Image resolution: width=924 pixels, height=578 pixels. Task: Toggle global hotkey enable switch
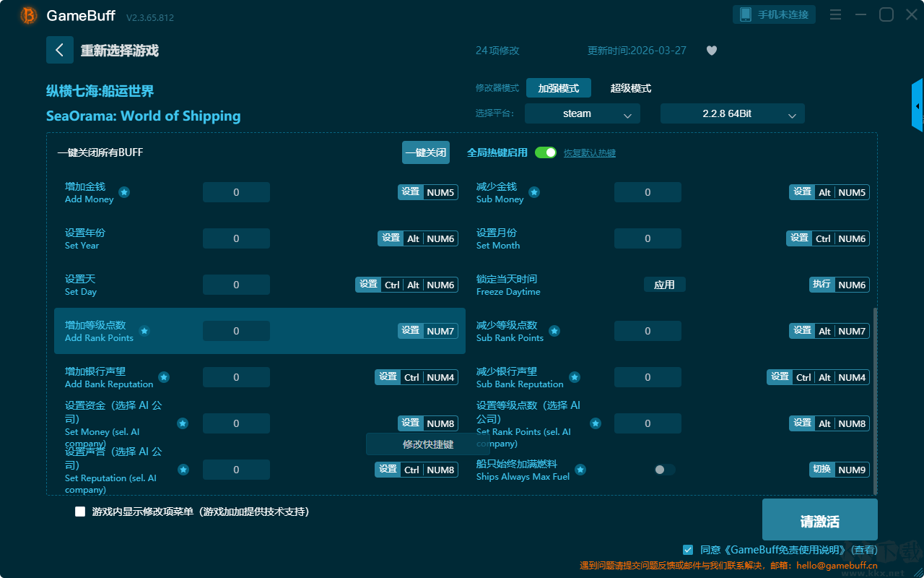click(546, 152)
